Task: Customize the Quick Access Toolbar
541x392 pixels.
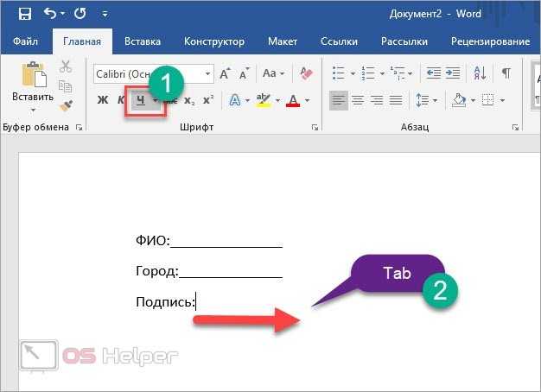Action: pyautogui.click(x=105, y=14)
